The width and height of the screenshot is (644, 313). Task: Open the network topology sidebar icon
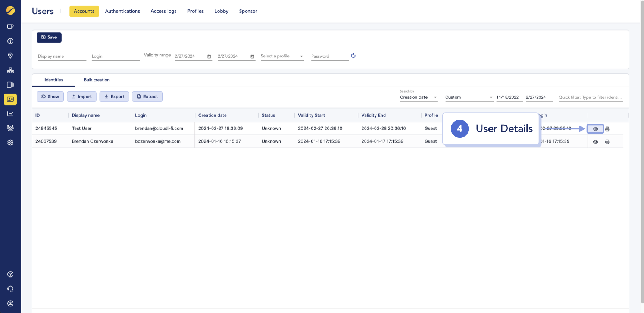pos(10,70)
